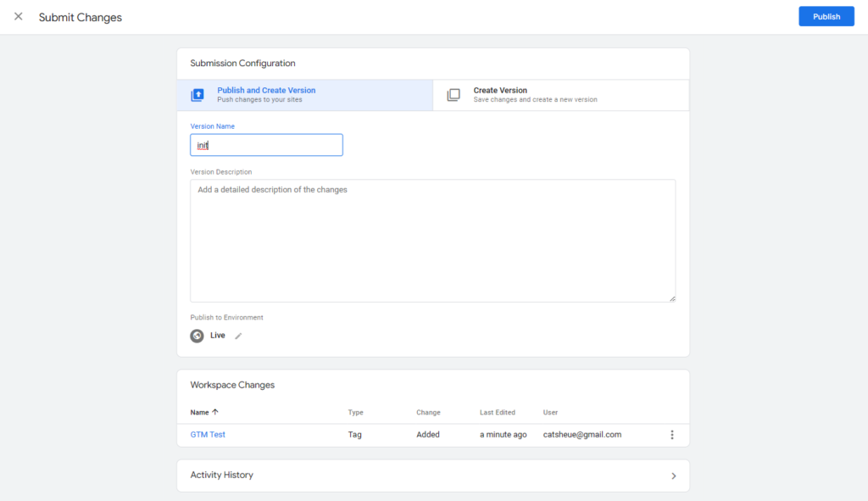Image resolution: width=868 pixels, height=501 pixels.
Task: Sort by the Last Edited column header
Action: (497, 413)
